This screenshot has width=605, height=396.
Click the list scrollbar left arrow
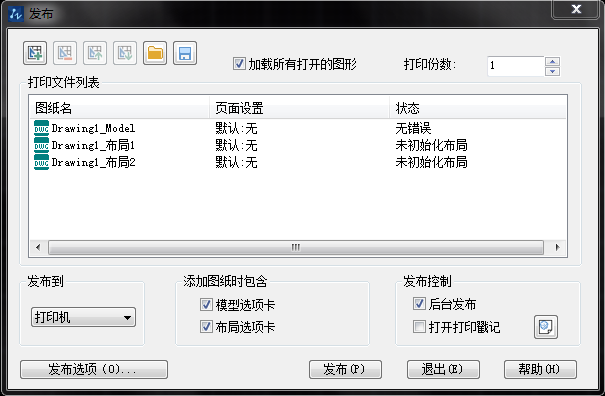coord(38,247)
